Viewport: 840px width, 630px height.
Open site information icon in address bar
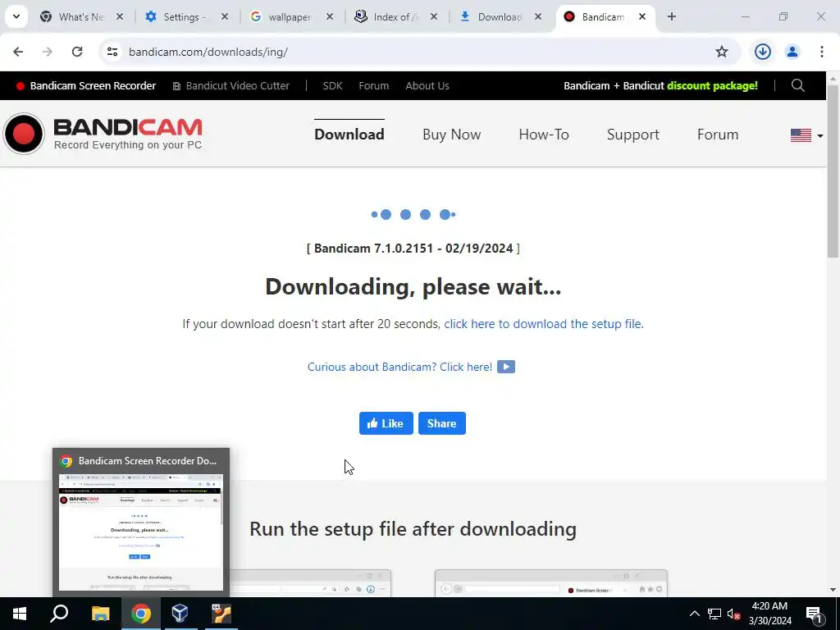pos(112,52)
